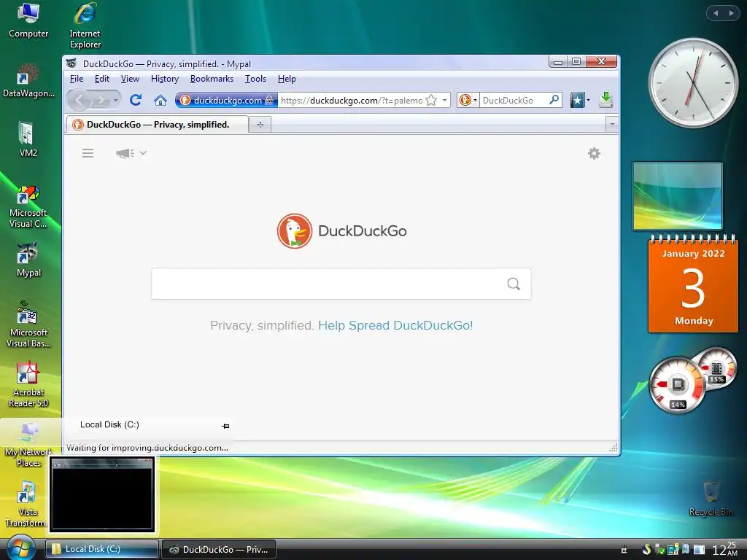Click the Local Disk window preview thumbnail
Viewport: 747px width, 560px height.
[102, 494]
